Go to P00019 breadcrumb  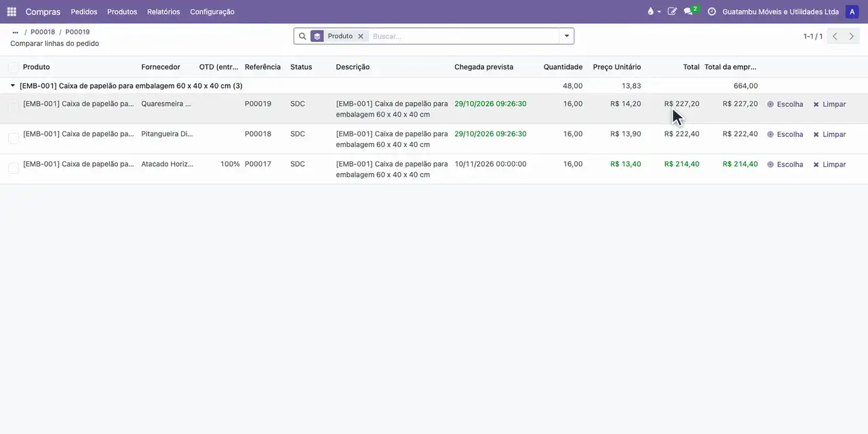pos(77,32)
